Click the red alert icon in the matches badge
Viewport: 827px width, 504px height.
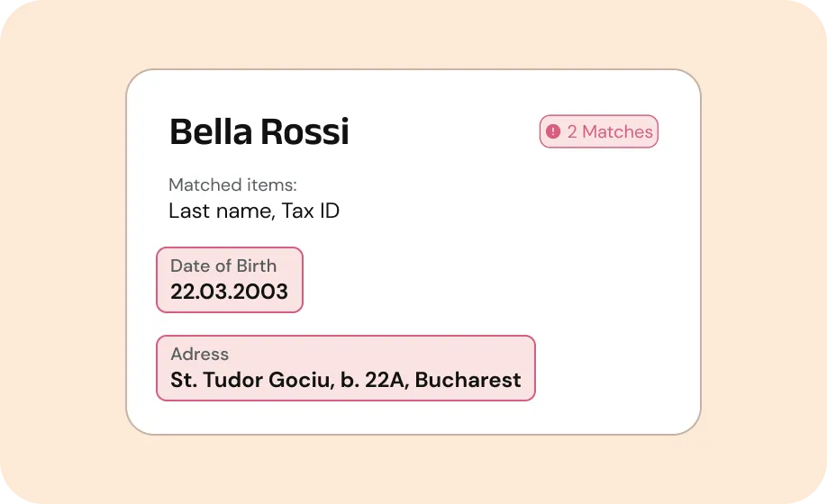[553, 131]
